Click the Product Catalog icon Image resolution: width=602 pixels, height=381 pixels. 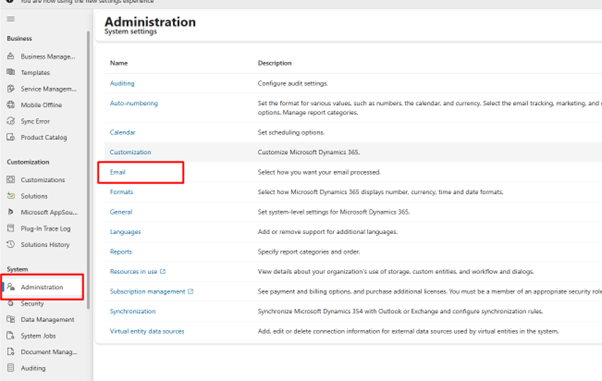pos(11,137)
